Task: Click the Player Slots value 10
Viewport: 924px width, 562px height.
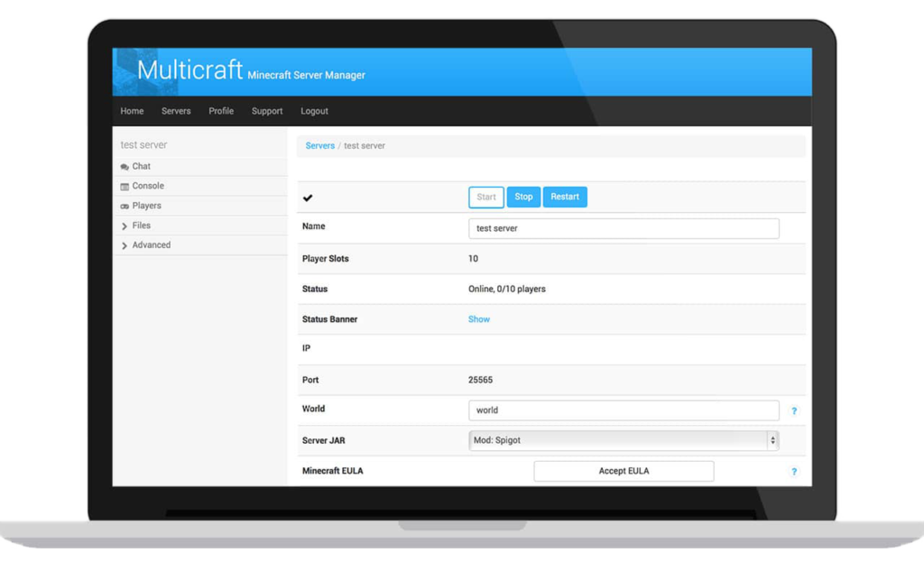Action: click(x=473, y=259)
